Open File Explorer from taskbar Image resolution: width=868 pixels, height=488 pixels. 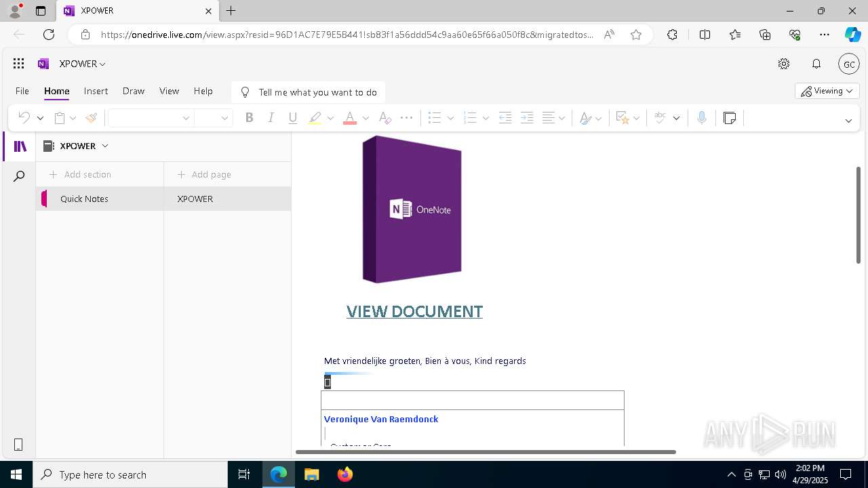(x=312, y=474)
